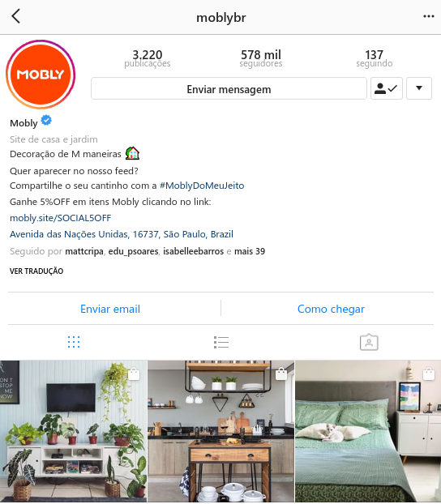Click Enviar email button
Image resolution: width=441 pixels, height=504 pixels.
pos(110,309)
